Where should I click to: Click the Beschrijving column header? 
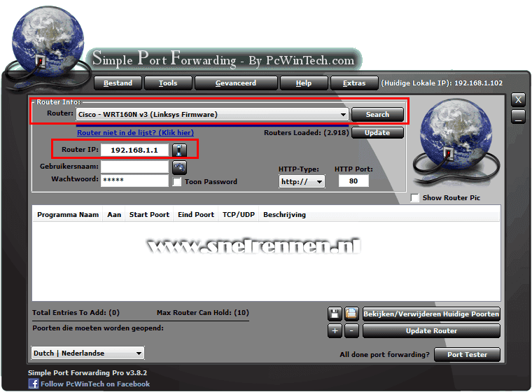point(284,214)
